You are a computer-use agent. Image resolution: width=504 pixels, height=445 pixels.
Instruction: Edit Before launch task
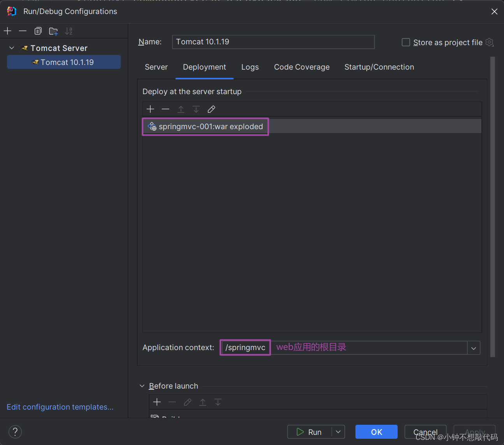click(188, 402)
